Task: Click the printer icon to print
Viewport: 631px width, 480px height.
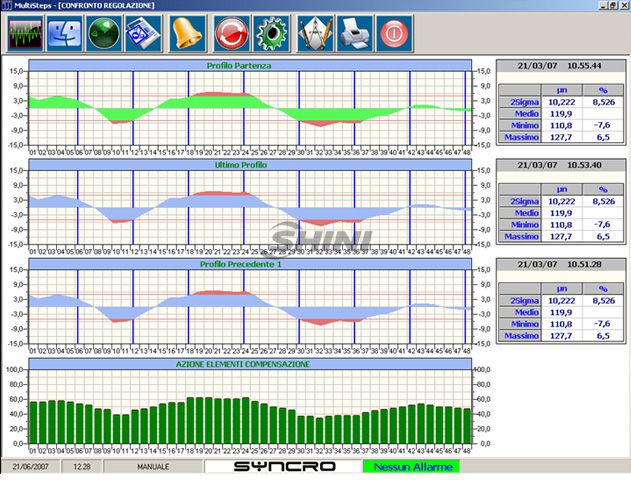Action: (355, 34)
